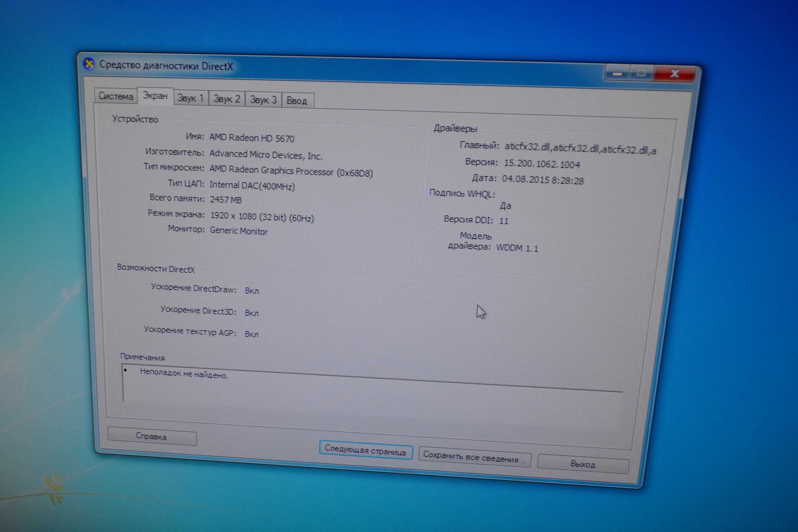Click the Internal DAC(400MHz) value
The height and width of the screenshot is (532, 798).
252,186
